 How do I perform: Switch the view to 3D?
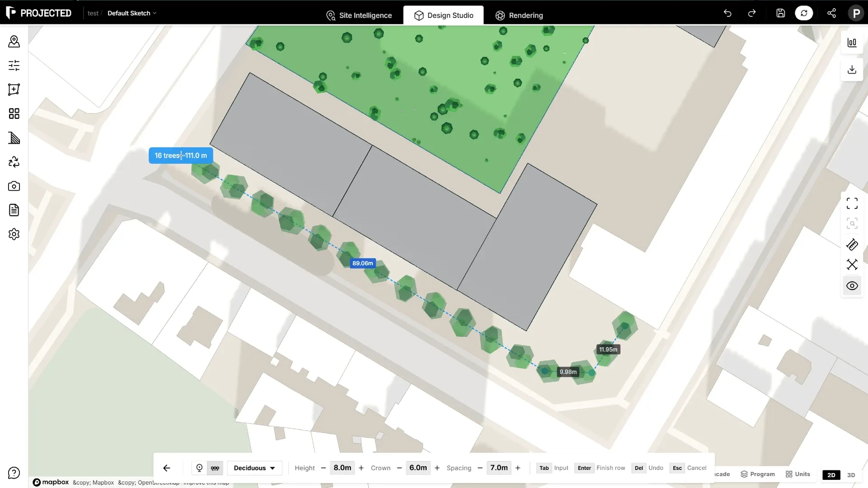[851, 475]
